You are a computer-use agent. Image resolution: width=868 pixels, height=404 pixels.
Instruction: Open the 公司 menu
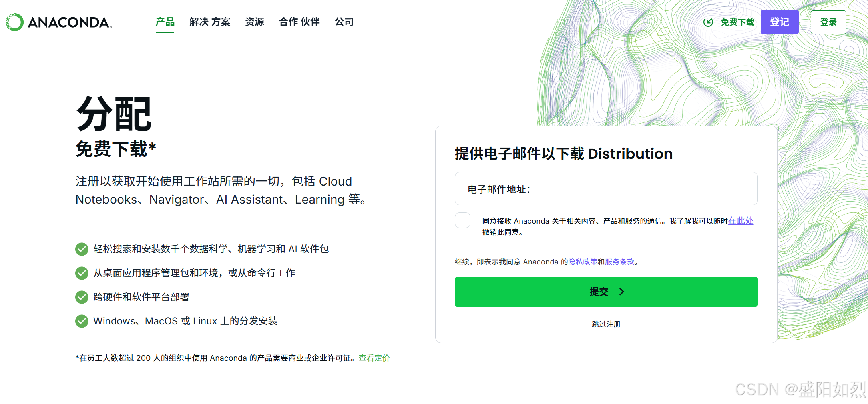click(x=344, y=22)
